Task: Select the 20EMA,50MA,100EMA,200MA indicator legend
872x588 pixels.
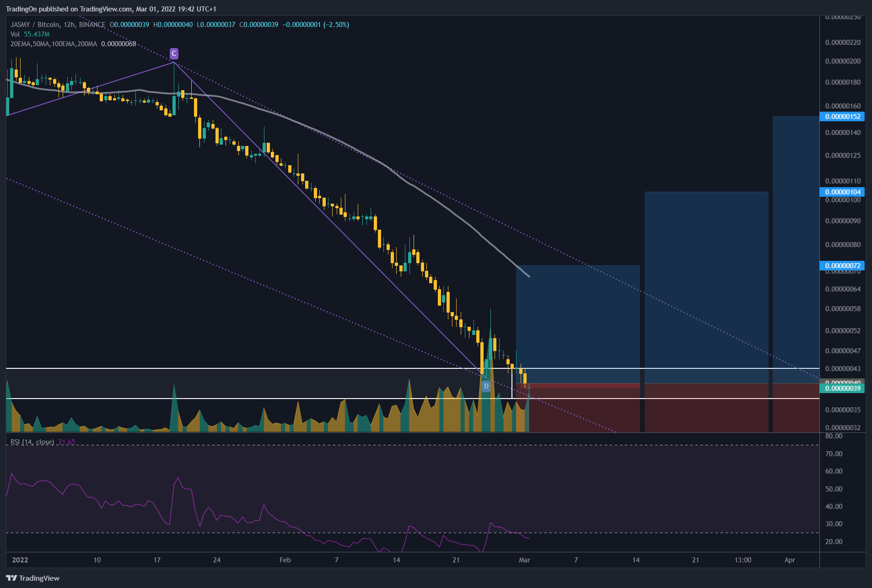Action: click(54, 44)
